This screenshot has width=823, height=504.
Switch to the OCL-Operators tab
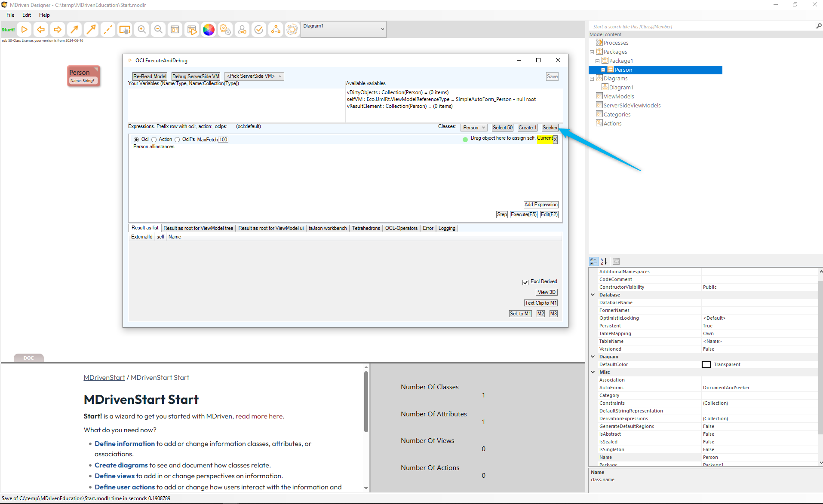click(401, 228)
